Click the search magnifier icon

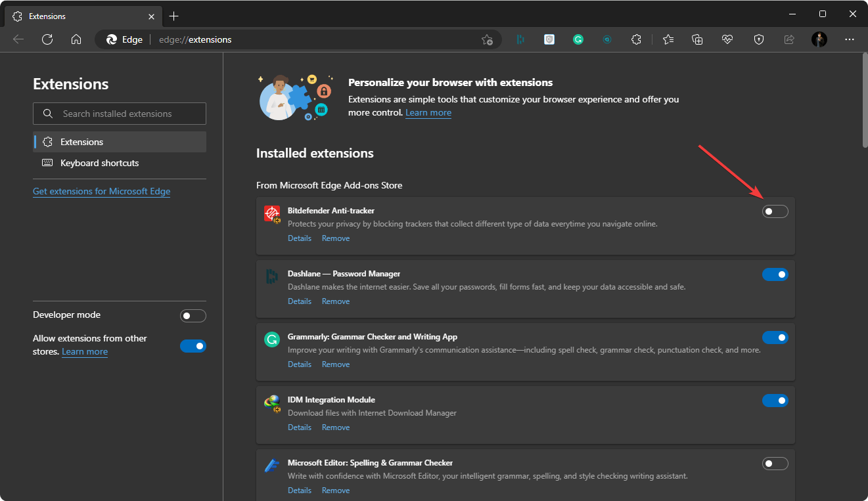[47, 114]
